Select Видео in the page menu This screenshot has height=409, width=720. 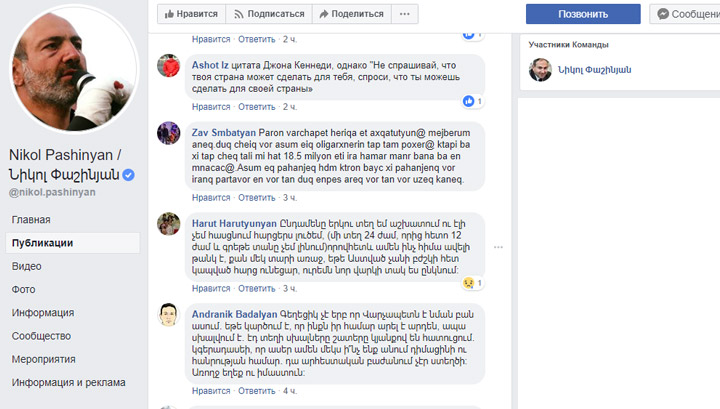(x=27, y=266)
